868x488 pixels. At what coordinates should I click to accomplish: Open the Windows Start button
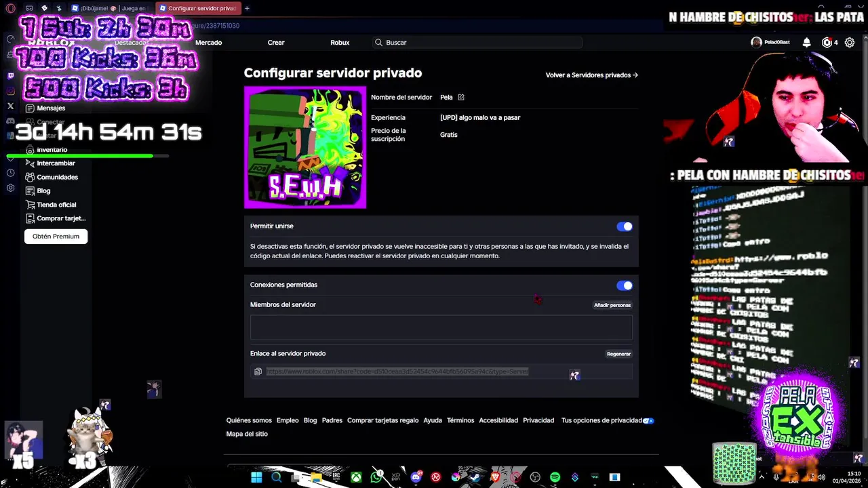(x=256, y=477)
